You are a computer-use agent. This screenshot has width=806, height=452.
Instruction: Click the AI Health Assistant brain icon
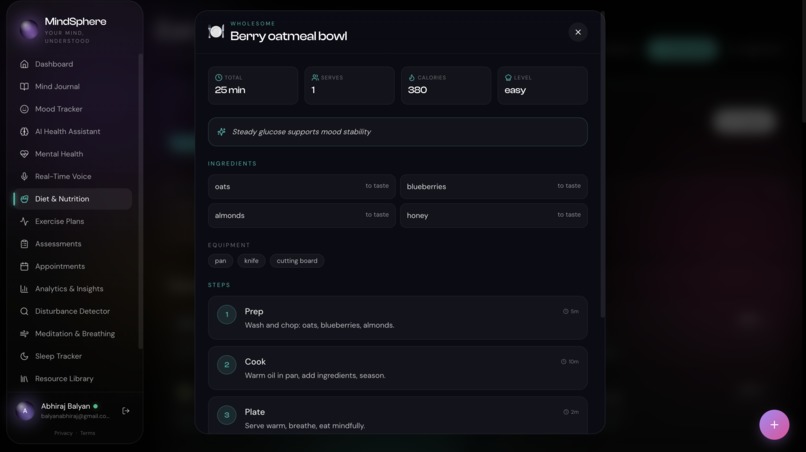(x=24, y=132)
